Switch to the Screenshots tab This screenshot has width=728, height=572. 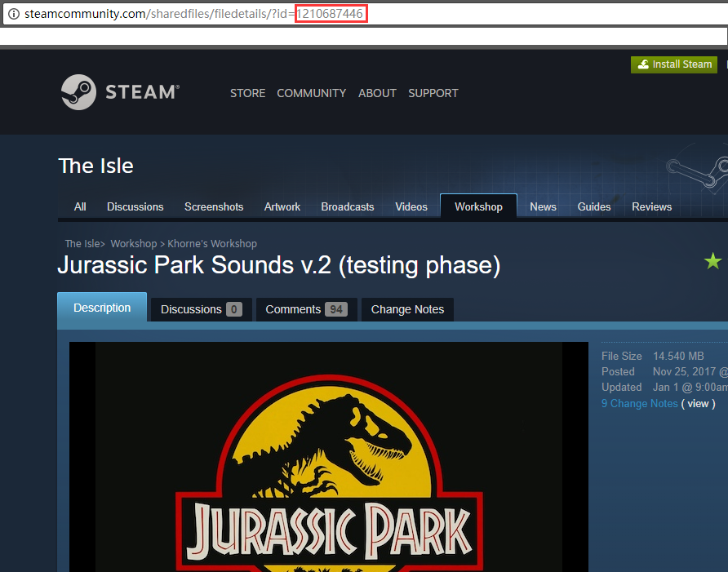pyautogui.click(x=214, y=206)
